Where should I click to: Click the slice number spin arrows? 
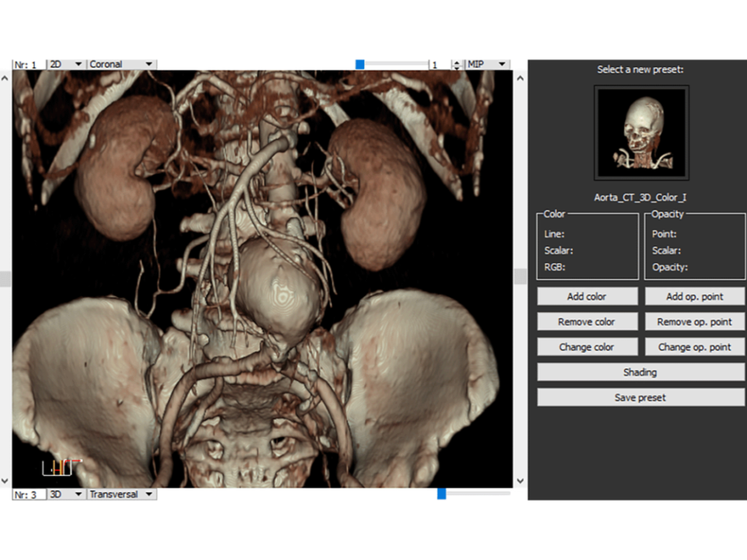457,65
